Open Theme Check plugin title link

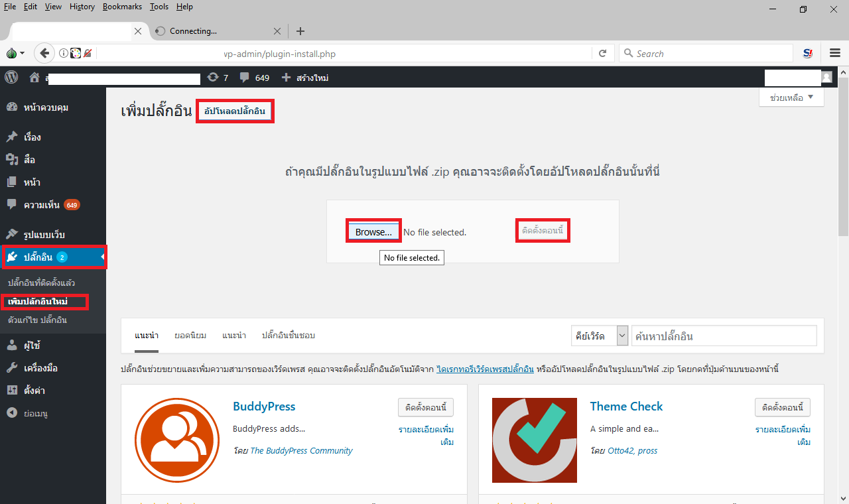[626, 407]
